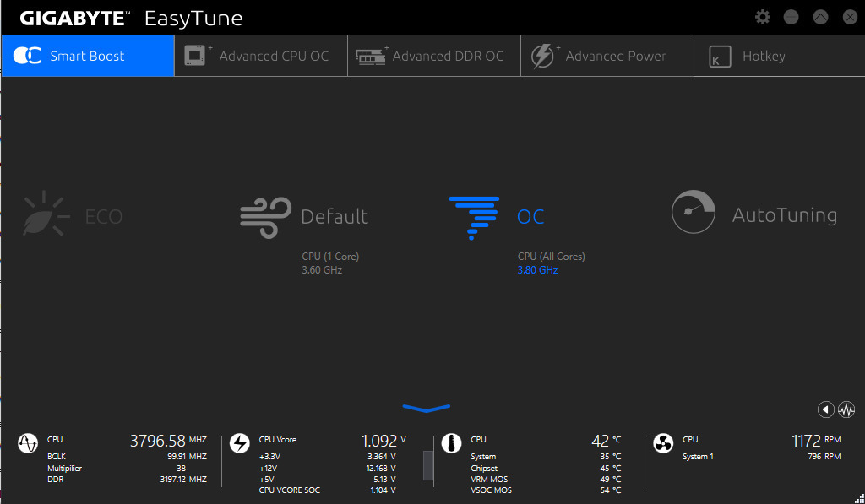Switch to Advanced DDR OC tab

[x=434, y=56]
